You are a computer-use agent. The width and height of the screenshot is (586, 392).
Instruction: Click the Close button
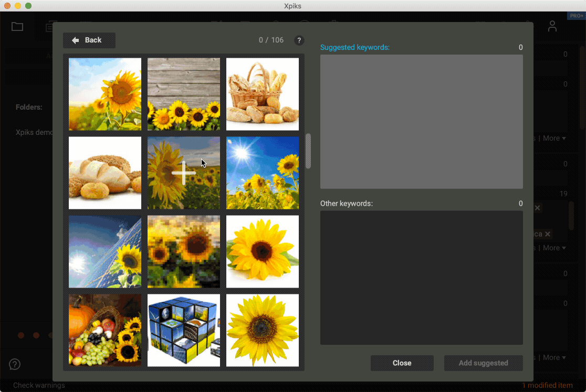click(402, 363)
